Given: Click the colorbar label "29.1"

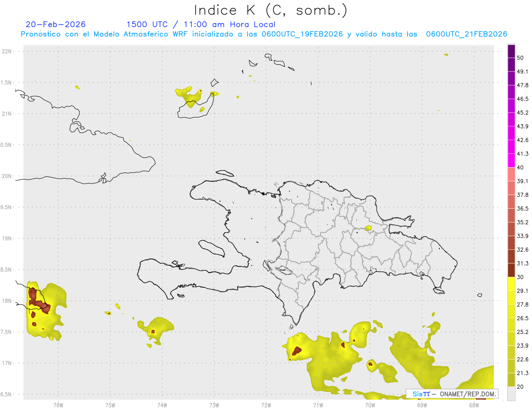Looking at the screenshot, I should [x=523, y=291].
